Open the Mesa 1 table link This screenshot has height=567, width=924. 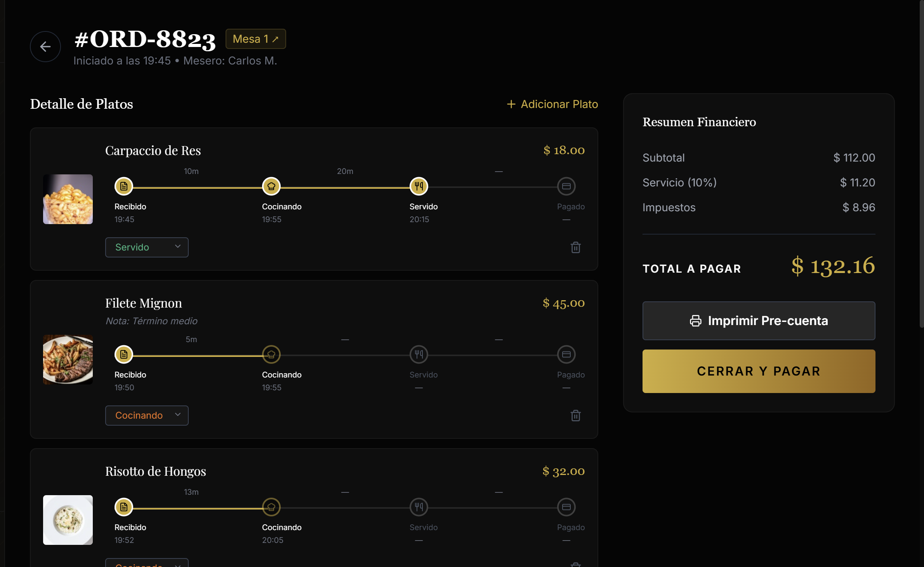[x=255, y=39]
